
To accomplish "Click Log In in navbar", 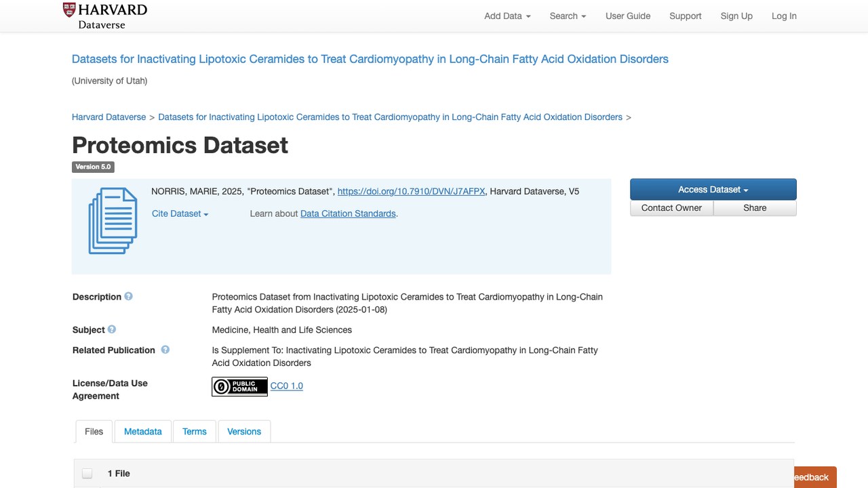I will tap(784, 16).
